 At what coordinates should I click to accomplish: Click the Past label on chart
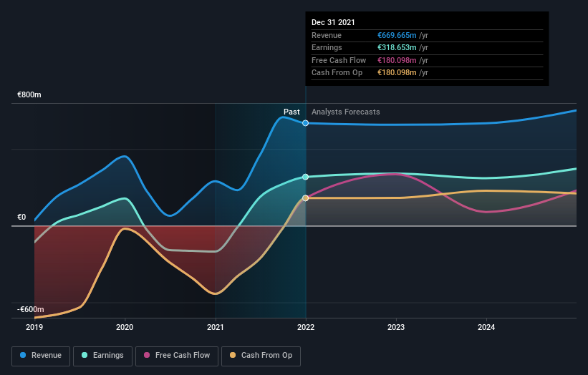click(291, 112)
